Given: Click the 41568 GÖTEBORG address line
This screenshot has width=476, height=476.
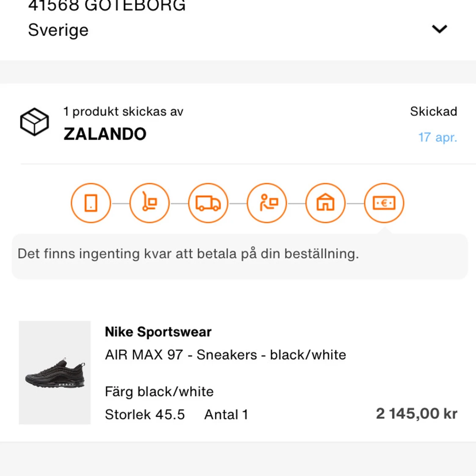Looking at the screenshot, I should pyautogui.click(x=107, y=6).
